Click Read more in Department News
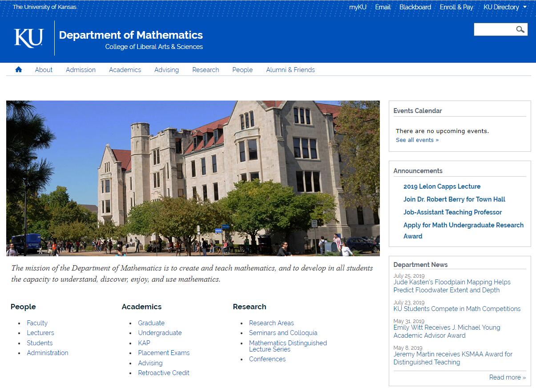Image resolution: width=536 pixels, height=392 pixels. tap(507, 377)
